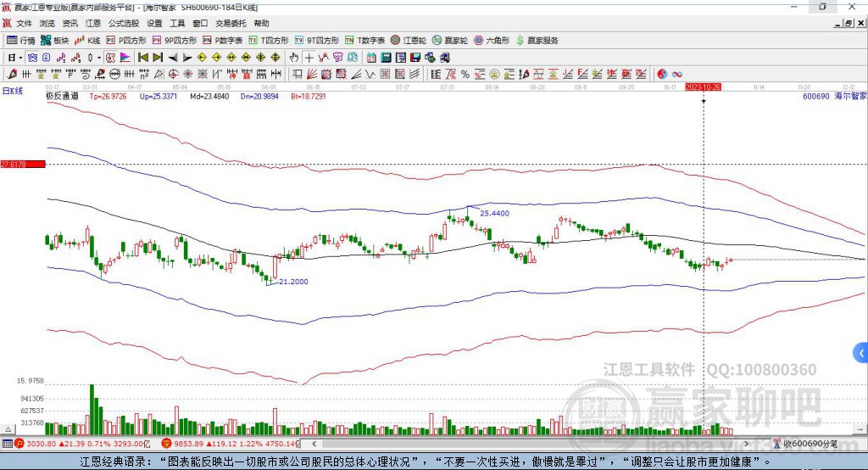Click horizontal scrollbar left arrow
Image resolution: width=868 pixels, height=470 pixels.
click(x=314, y=444)
